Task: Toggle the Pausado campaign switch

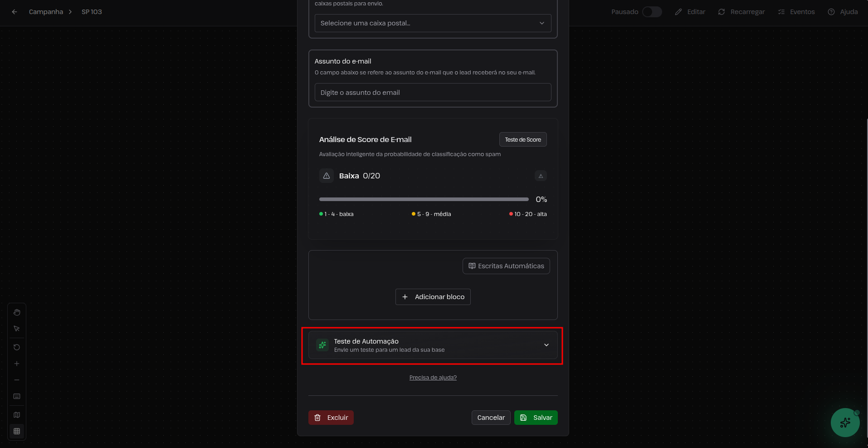Action: tap(652, 12)
